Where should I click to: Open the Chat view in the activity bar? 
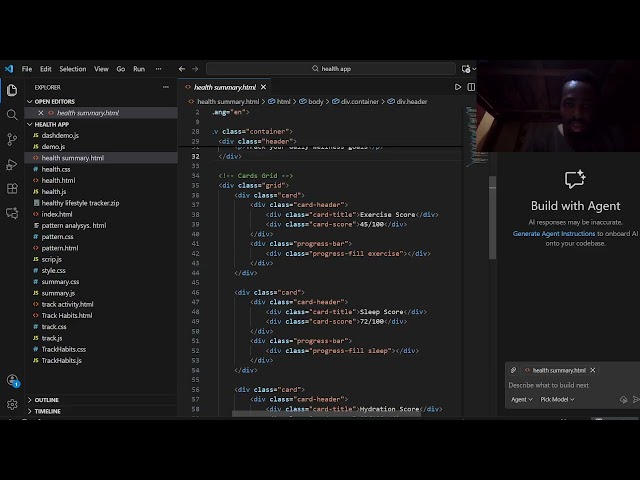[12, 213]
